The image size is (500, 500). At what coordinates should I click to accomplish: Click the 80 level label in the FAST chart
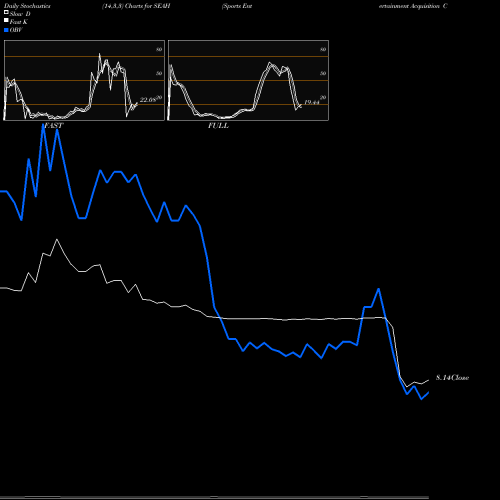159,49
